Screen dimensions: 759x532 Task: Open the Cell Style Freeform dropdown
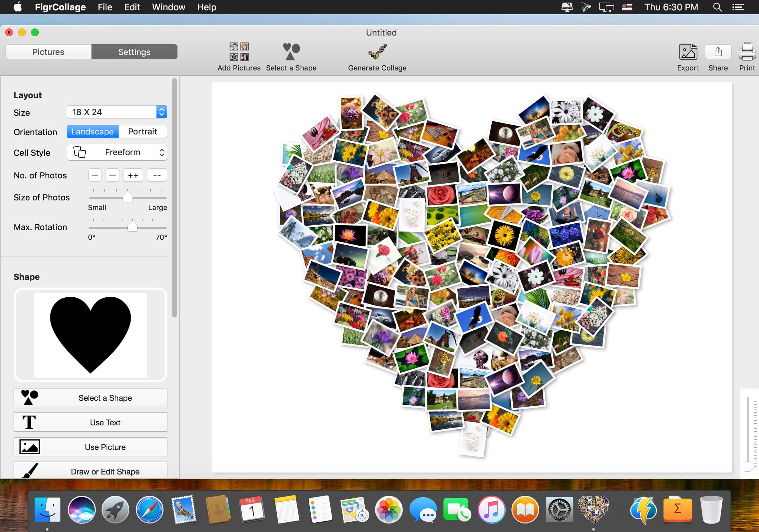pos(117,152)
